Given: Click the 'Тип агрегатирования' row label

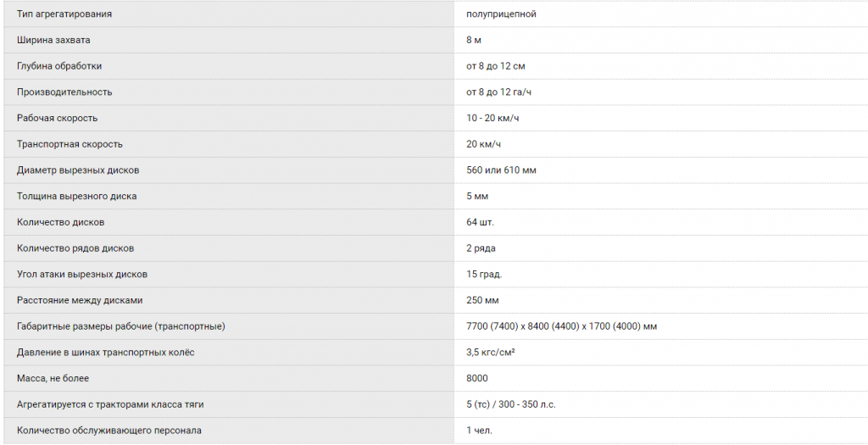Looking at the screenshot, I should coord(64,14).
